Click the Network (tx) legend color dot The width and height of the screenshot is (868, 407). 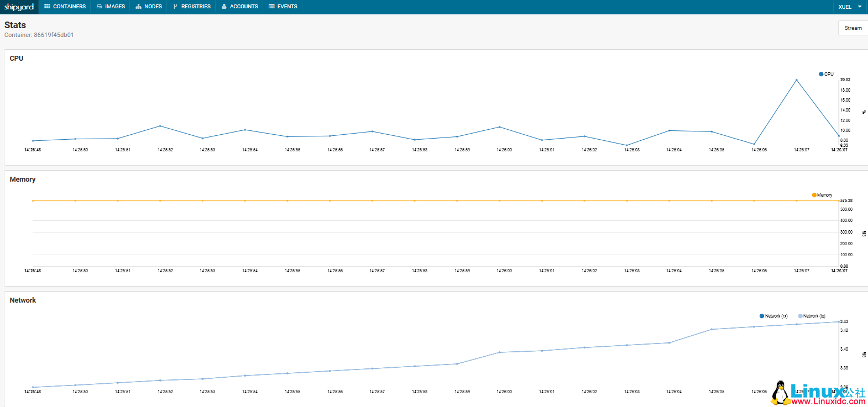[x=800, y=316]
